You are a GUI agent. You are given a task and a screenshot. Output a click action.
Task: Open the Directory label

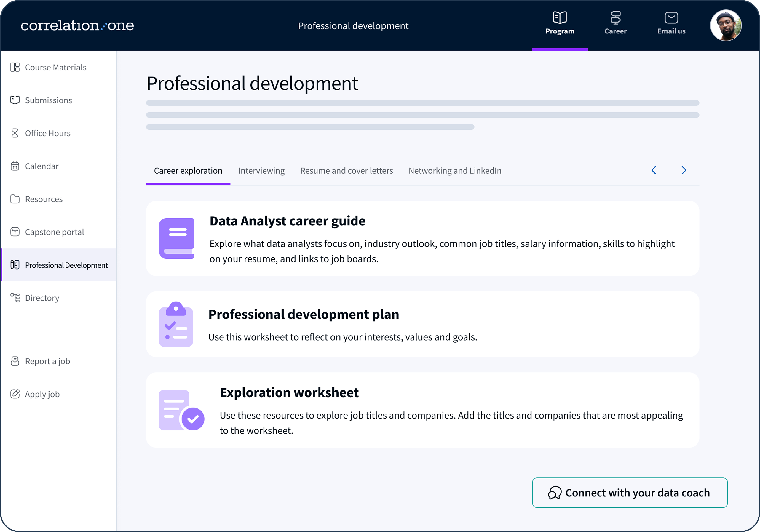coord(42,298)
